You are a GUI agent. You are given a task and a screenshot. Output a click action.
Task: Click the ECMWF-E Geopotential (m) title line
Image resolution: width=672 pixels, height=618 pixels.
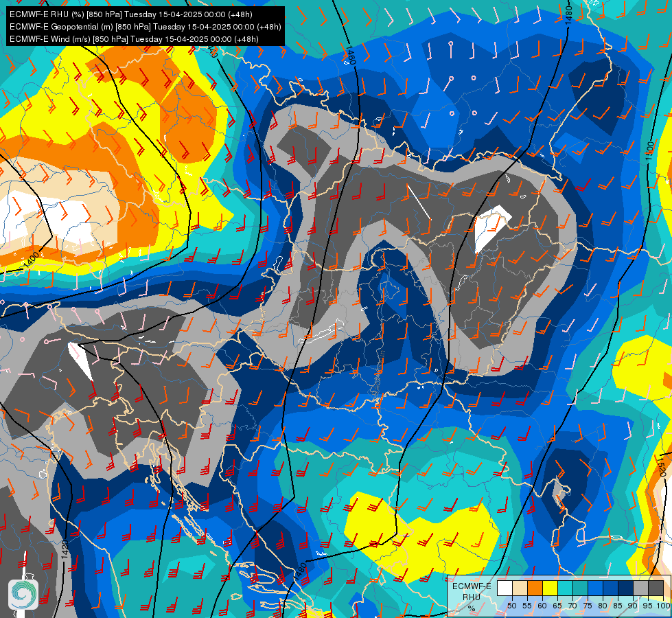point(146,27)
